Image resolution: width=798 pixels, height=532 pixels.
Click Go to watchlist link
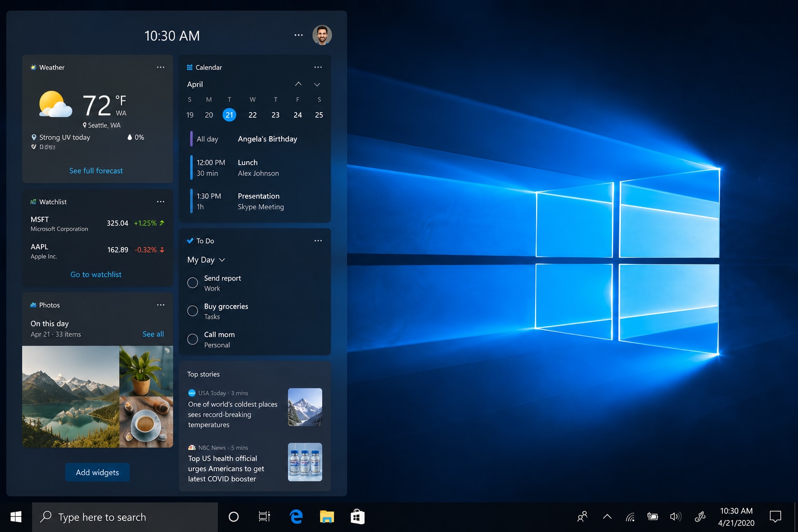point(96,274)
